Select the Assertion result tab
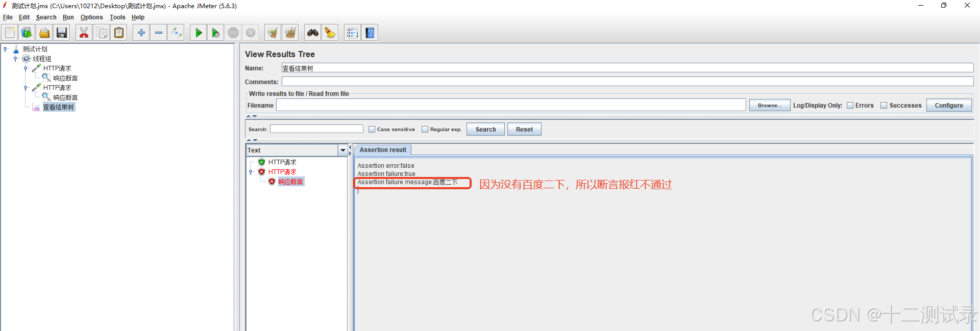 pos(383,150)
